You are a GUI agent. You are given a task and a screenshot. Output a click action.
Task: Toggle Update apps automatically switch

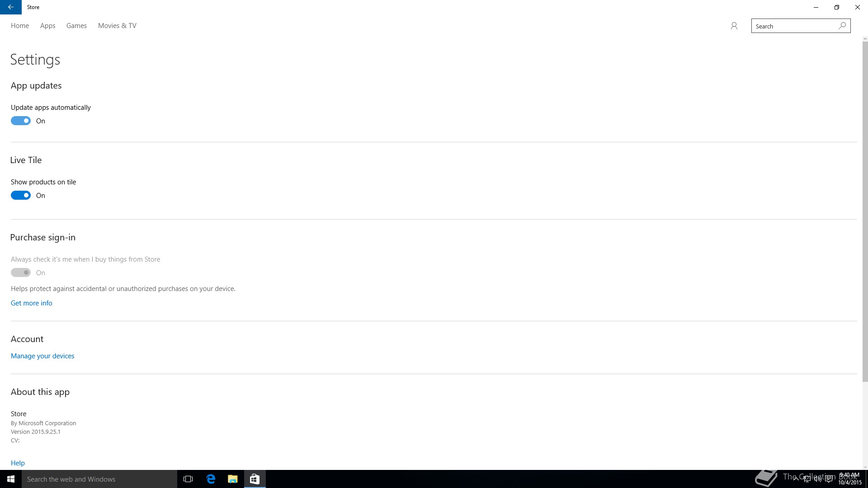click(21, 121)
